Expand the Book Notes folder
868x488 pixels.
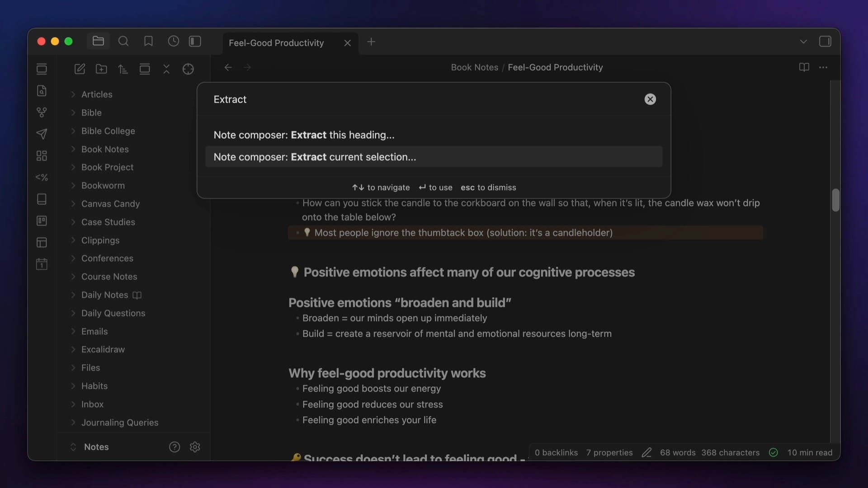105,149
